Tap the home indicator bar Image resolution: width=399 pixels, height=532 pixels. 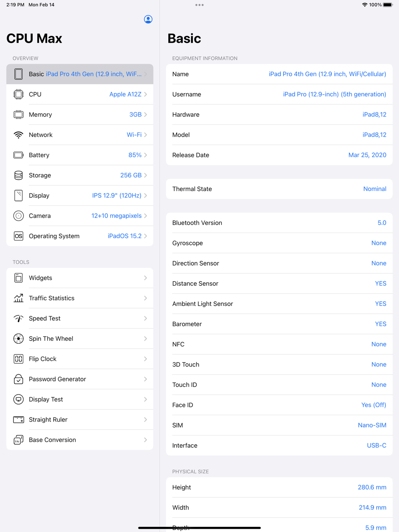pos(199,528)
